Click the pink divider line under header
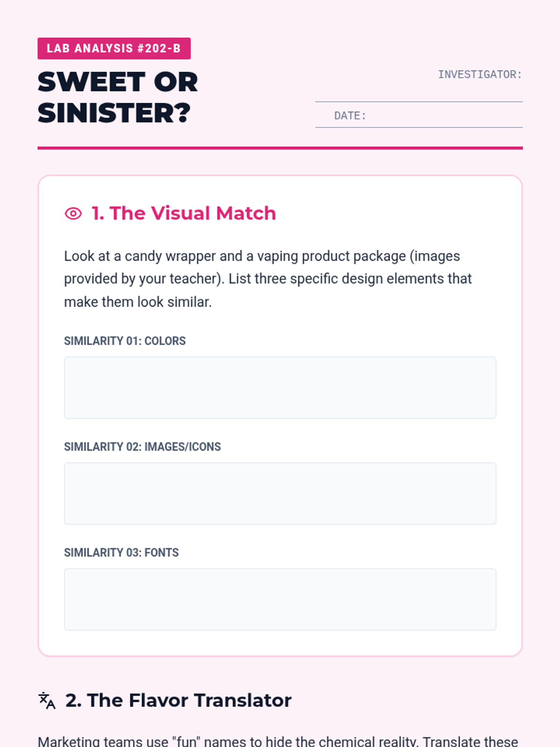The image size is (560, 747). [x=280, y=148]
